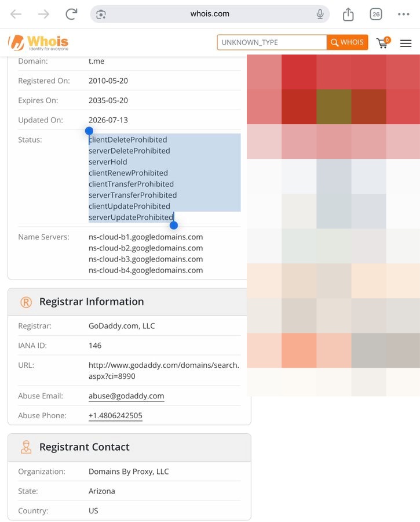Tap the whois.com address bar
420x522 pixels.
[x=210, y=14]
